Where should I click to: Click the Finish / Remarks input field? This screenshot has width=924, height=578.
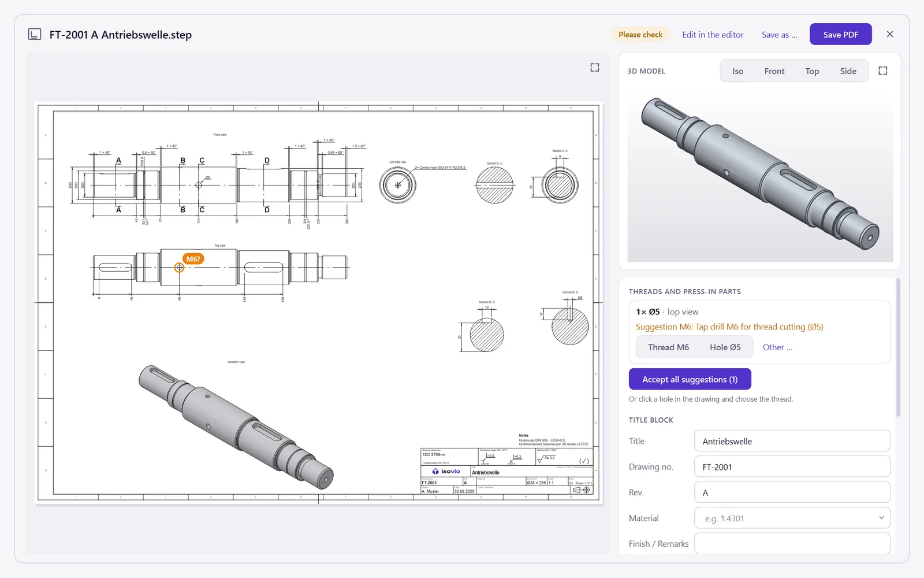point(792,543)
